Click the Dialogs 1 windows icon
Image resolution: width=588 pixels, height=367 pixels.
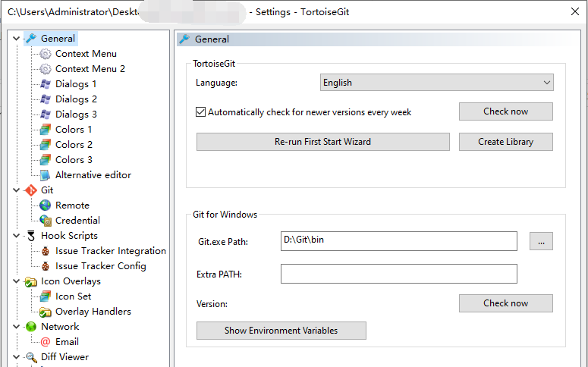point(46,84)
